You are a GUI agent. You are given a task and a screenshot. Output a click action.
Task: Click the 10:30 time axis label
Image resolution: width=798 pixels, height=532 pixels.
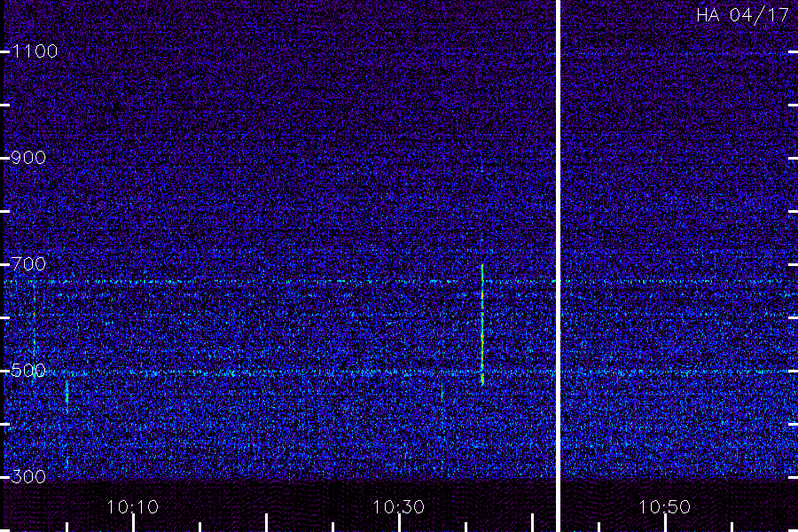point(398,507)
